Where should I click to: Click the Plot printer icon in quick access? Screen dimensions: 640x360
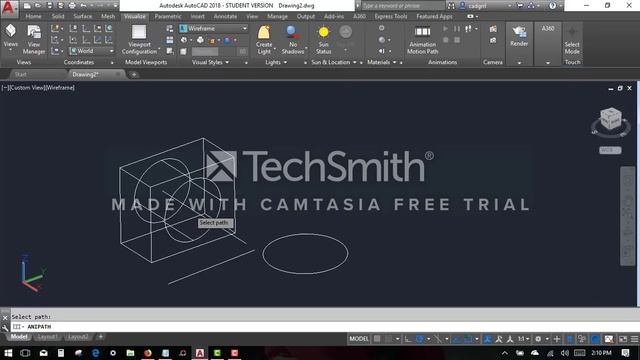click(x=72, y=6)
